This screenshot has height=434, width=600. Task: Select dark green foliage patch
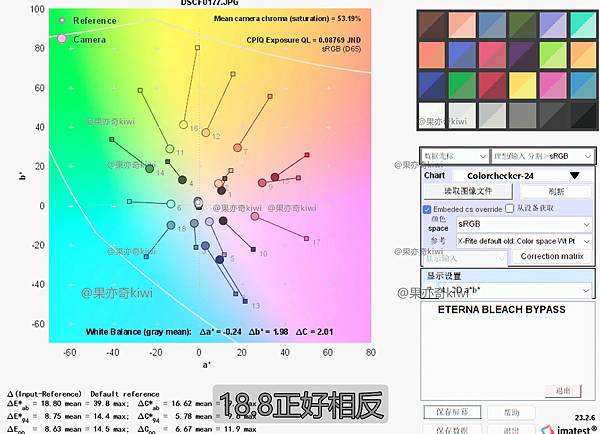tap(523, 25)
